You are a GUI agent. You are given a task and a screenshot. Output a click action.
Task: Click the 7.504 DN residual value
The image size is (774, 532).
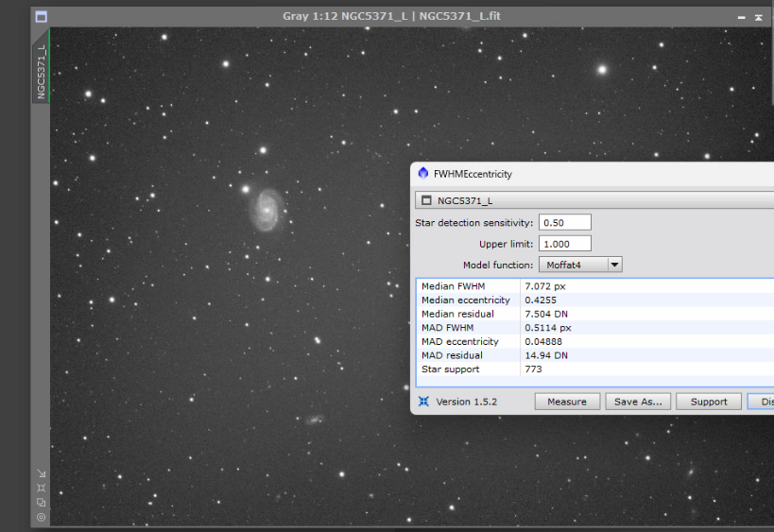546,314
